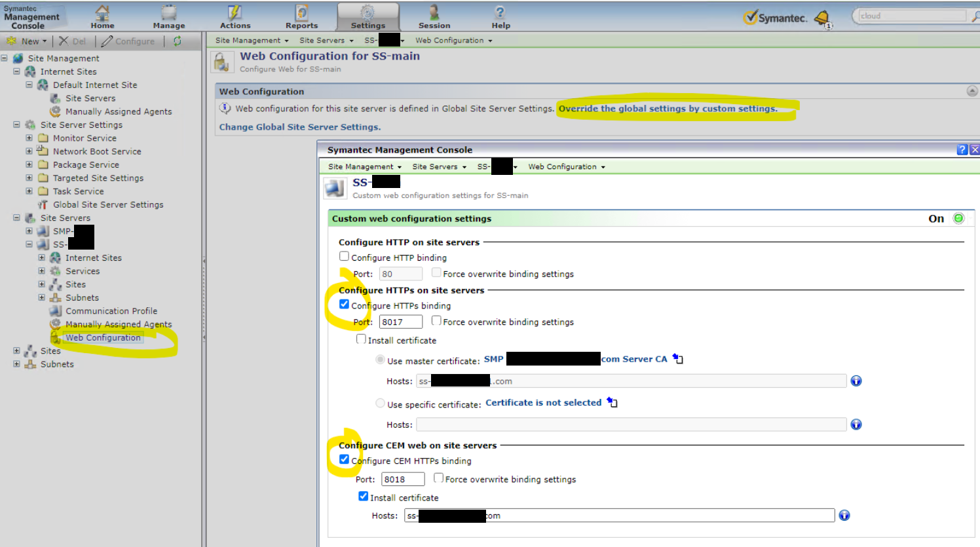This screenshot has width=980, height=547.
Task: Click info icon beside master certificate Hosts
Action: click(x=856, y=381)
